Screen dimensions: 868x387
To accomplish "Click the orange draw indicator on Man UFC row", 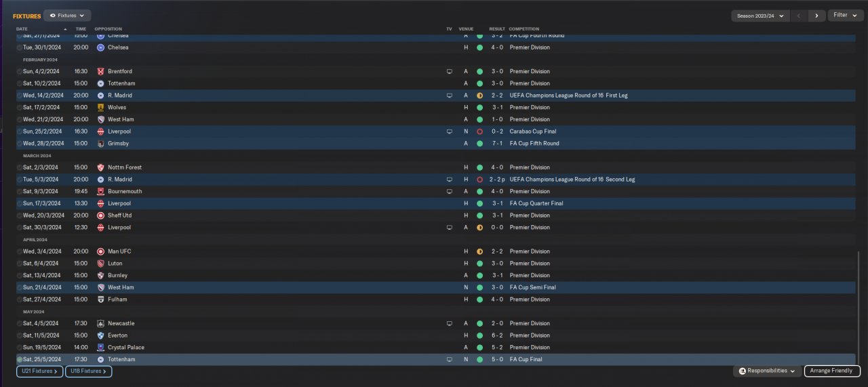I will pyautogui.click(x=479, y=251).
